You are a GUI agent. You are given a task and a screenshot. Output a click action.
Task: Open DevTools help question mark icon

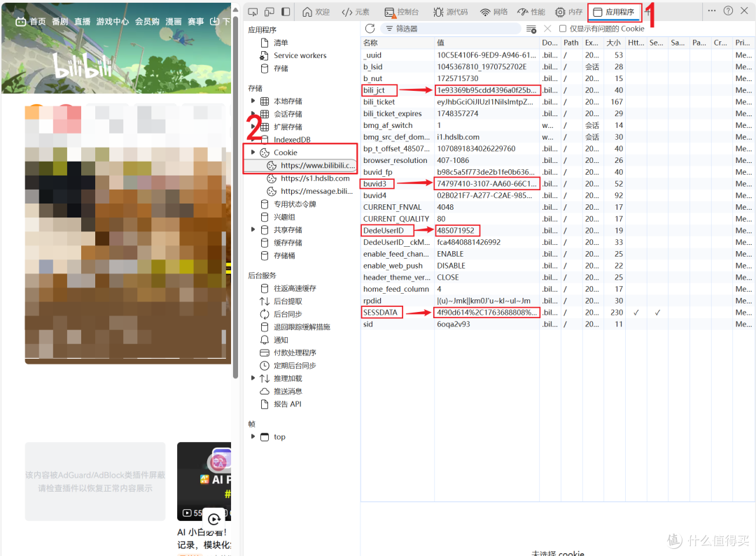[x=728, y=10]
